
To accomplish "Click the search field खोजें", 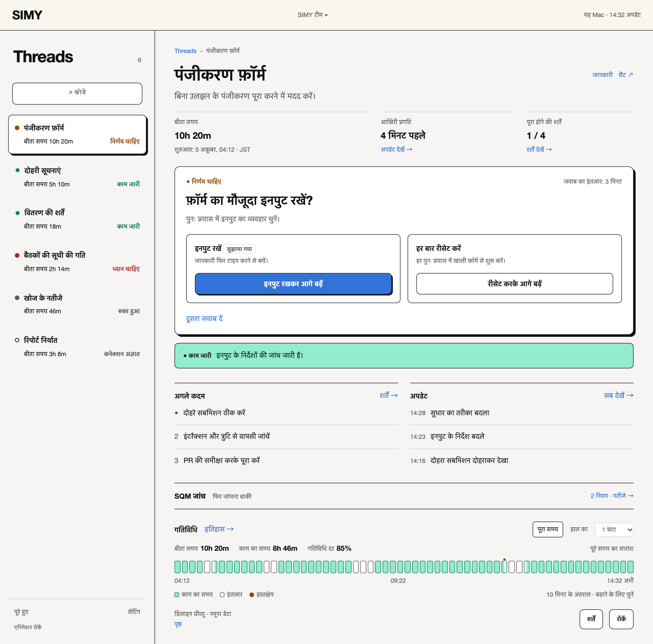I will pos(77,93).
